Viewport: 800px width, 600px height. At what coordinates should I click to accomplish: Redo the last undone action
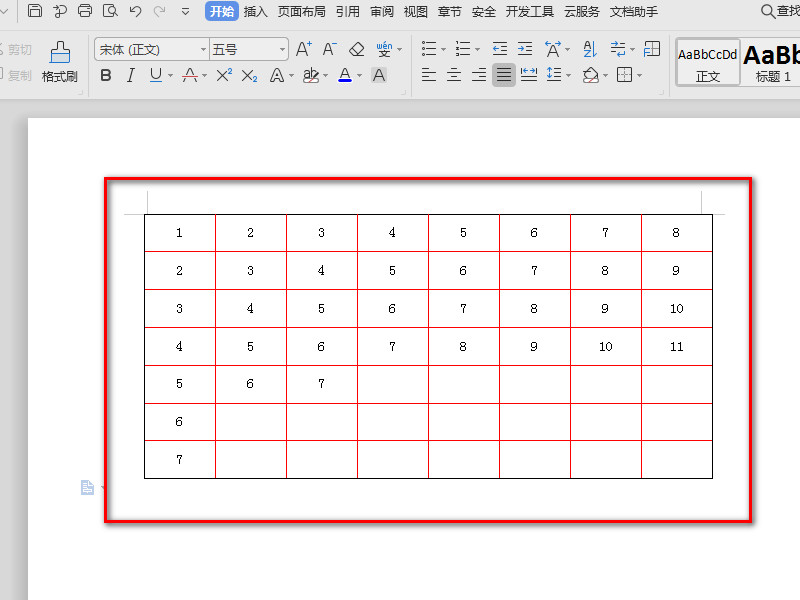(x=160, y=11)
